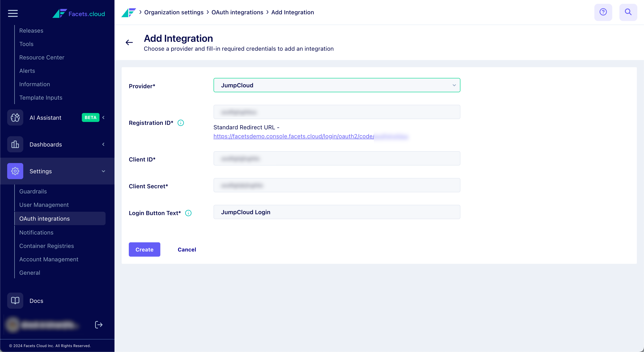Open Guardrails settings
Viewport: 644px width, 352px height.
click(x=33, y=191)
